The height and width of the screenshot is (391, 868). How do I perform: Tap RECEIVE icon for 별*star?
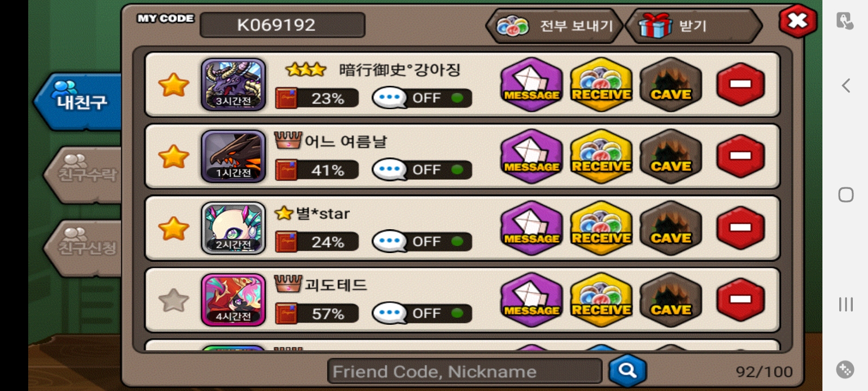[x=602, y=228]
